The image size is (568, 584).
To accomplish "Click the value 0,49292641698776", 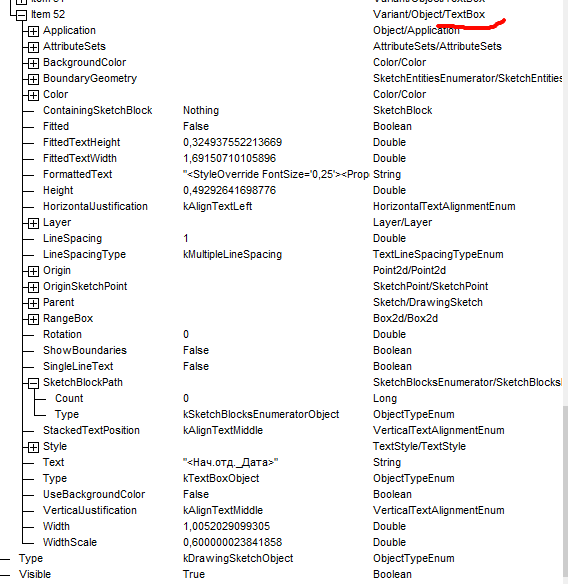I will (x=229, y=191).
